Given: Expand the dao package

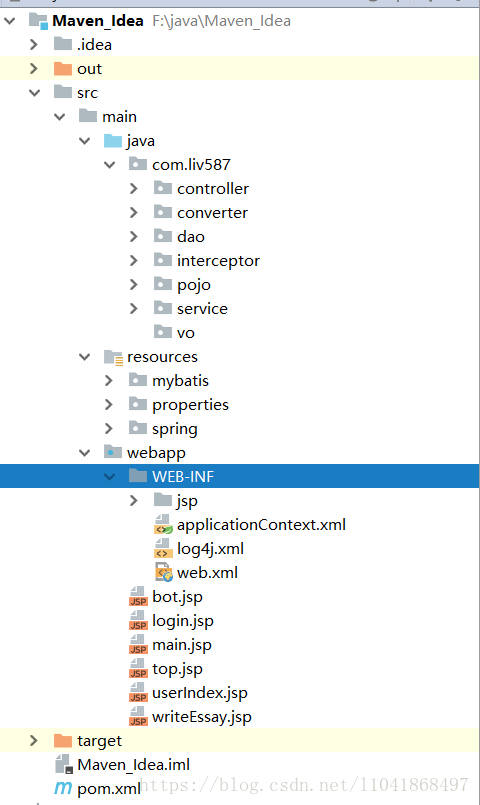Looking at the screenshot, I should pyautogui.click(x=134, y=236).
